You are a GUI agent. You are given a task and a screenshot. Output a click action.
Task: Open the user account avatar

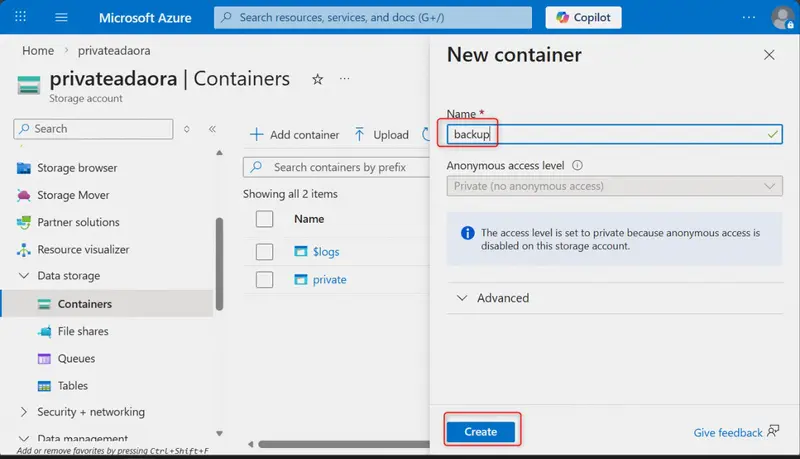pyautogui.click(x=782, y=17)
